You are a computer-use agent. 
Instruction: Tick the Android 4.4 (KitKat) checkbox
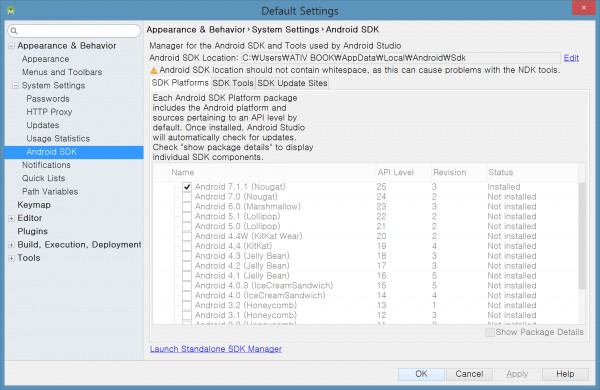coord(187,246)
